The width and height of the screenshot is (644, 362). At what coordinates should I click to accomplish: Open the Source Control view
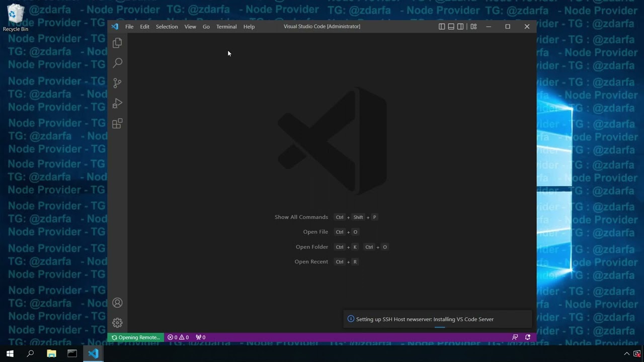pos(117,83)
